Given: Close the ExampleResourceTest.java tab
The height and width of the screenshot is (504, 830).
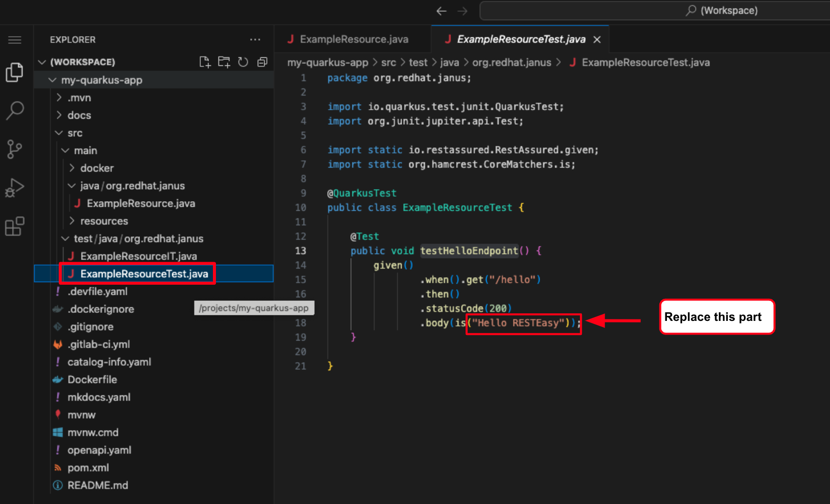Looking at the screenshot, I should (597, 39).
